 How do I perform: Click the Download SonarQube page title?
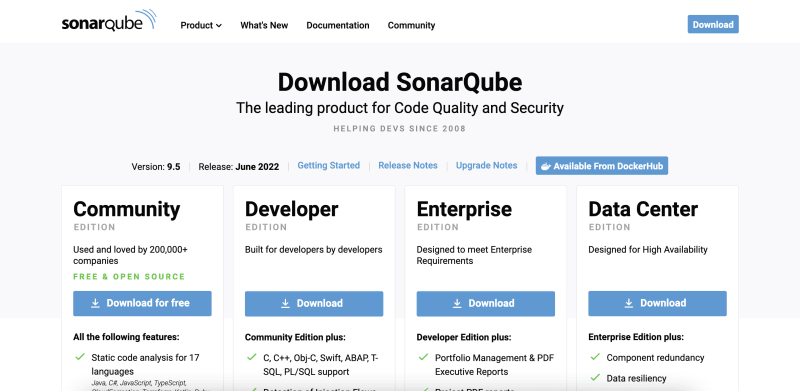pyautogui.click(x=400, y=82)
